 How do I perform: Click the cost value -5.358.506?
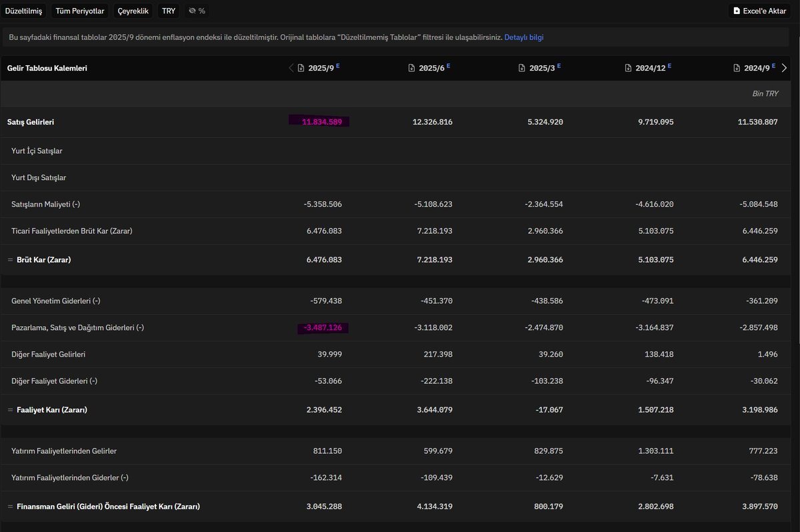(323, 204)
